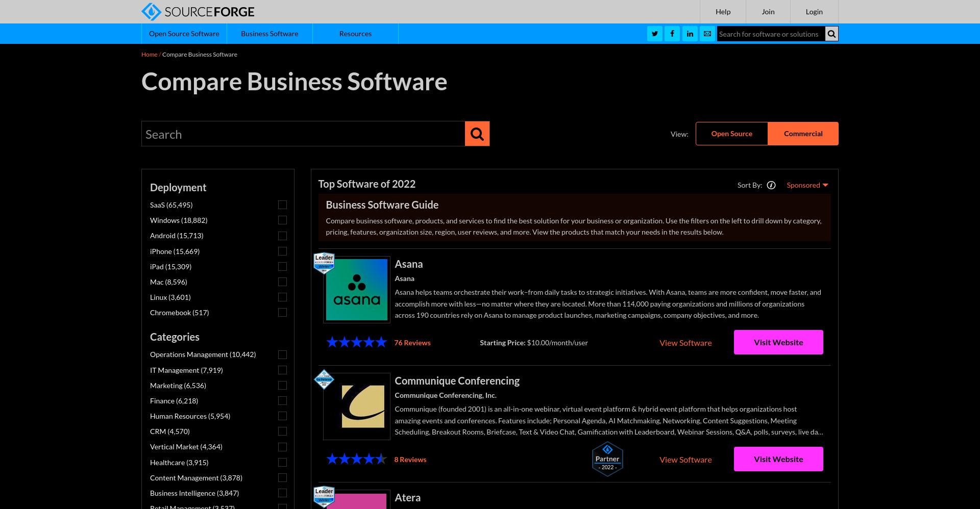Image resolution: width=980 pixels, height=509 pixels.
Task: Click the email newsletter icon
Action: [707, 34]
